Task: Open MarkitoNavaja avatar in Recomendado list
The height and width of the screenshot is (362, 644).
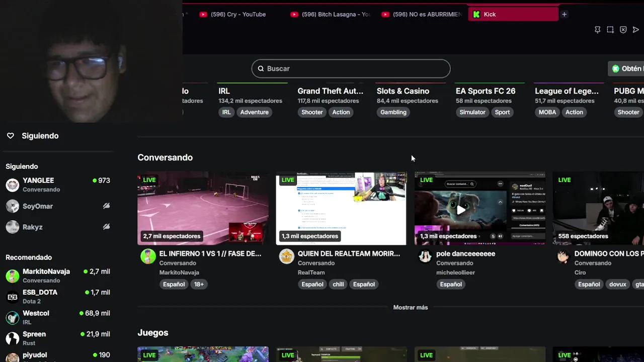Action: [13, 276]
